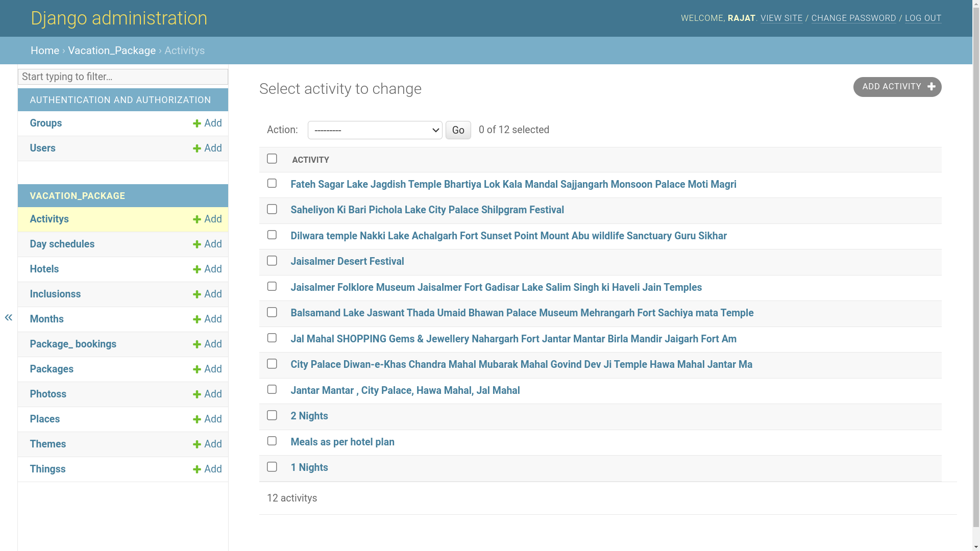
Task: Click the plus icon for Hotels
Action: (x=197, y=269)
